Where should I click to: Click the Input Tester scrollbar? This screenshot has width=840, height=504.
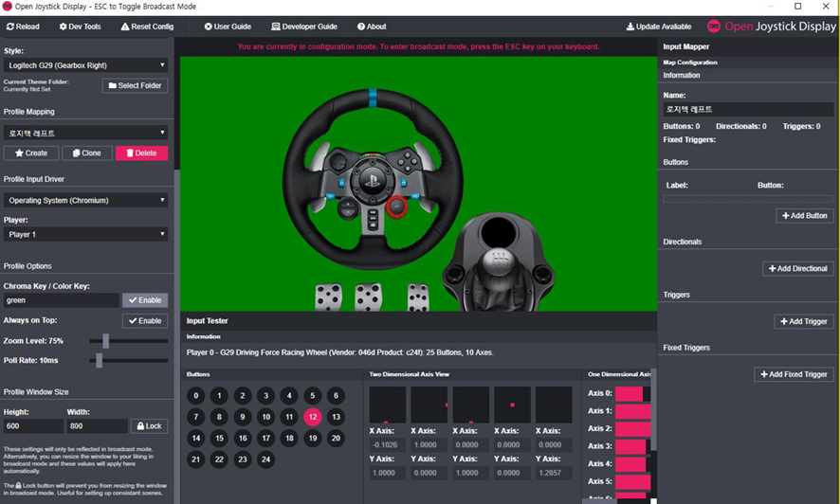click(653, 409)
